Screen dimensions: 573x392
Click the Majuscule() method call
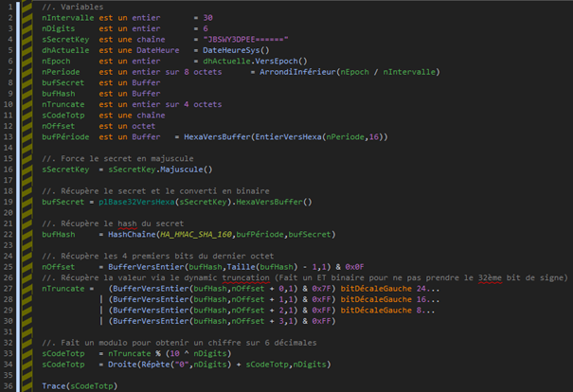point(187,169)
